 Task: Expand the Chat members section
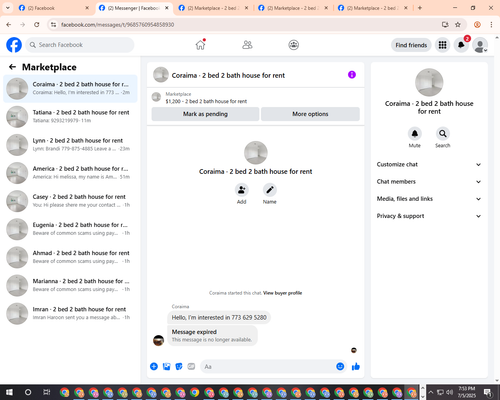pyautogui.click(x=429, y=182)
